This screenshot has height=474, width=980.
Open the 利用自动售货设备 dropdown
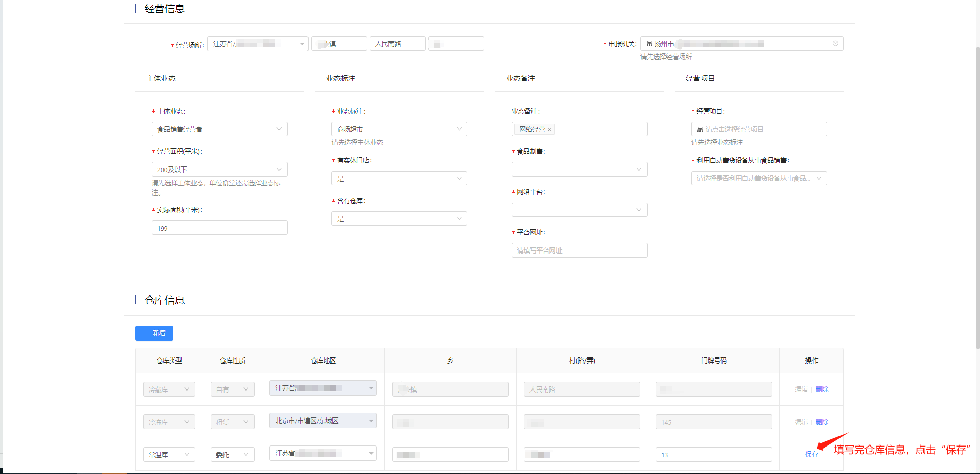click(759, 179)
